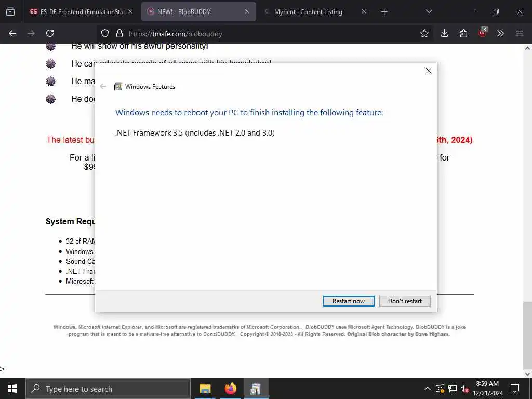532x399 pixels.
Task: Open the Firefox application menu
Action: (x=520, y=33)
